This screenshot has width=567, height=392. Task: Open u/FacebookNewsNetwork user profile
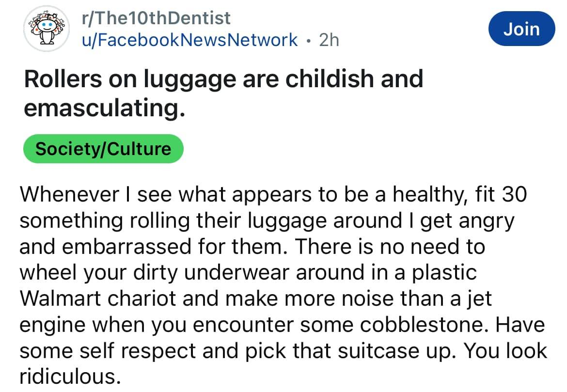pos(190,40)
